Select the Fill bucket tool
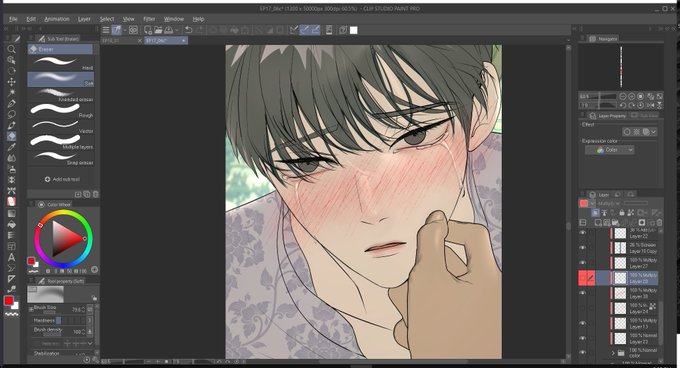This screenshot has height=368, width=680. coord(12,224)
